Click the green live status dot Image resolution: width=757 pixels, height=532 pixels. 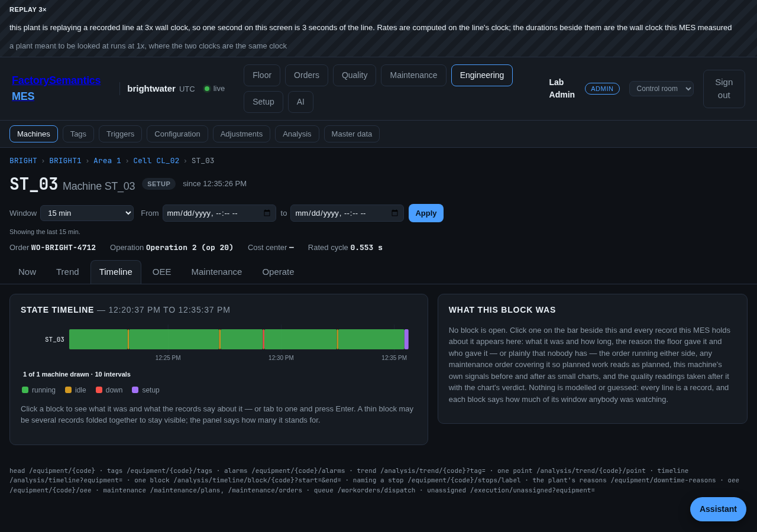coord(207,89)
